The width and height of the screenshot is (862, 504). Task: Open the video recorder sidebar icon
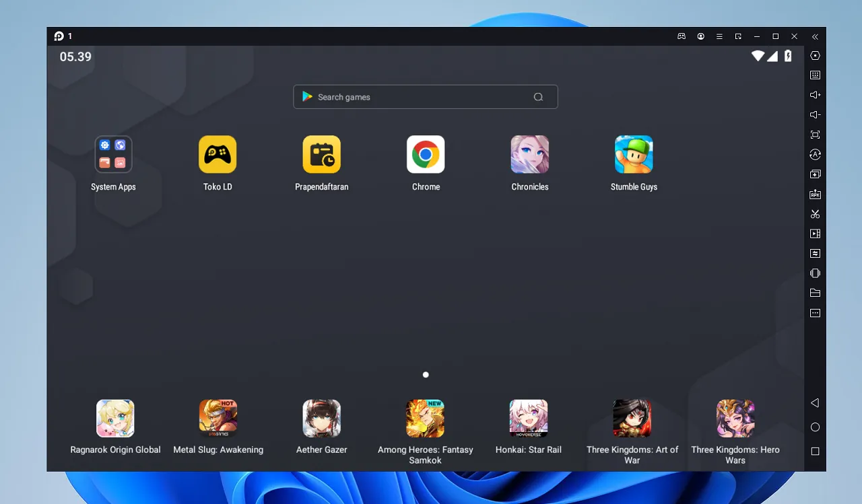[x=815, y=234]
